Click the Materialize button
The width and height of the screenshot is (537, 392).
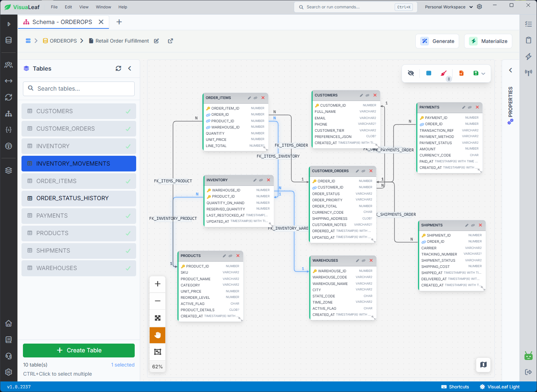tap(488, 41)
